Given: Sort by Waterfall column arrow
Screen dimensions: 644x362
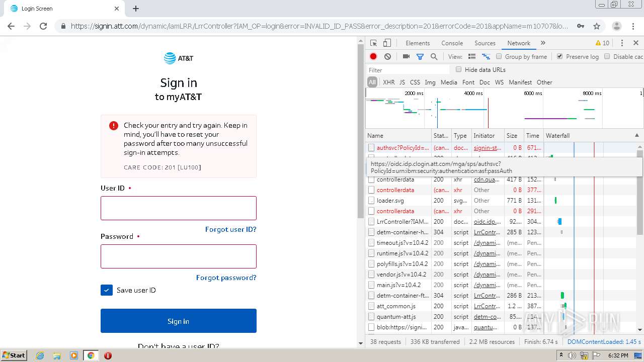Looking at the screenshot, I should pyautogui.click(x=636, y=135).
